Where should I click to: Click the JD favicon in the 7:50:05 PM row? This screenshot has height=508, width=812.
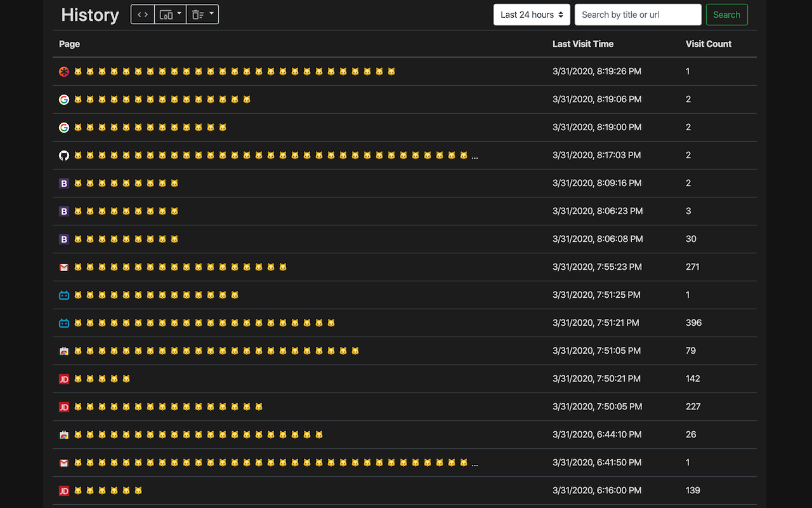tap(64, 407)
